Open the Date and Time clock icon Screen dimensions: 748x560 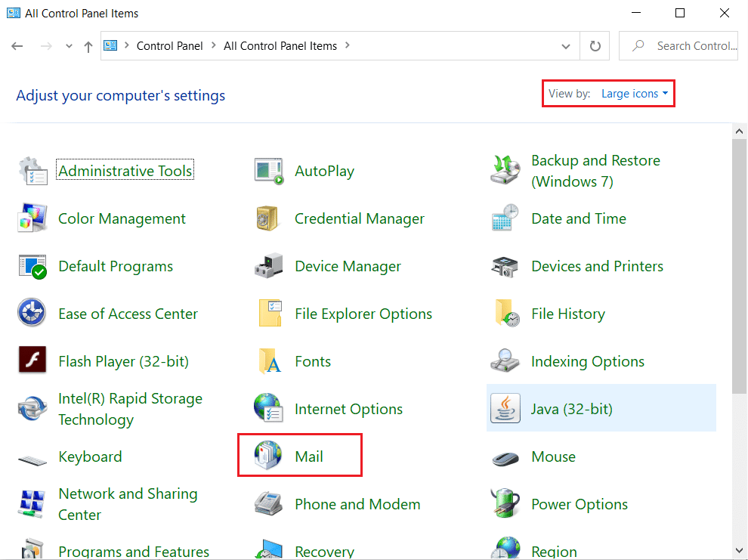tap(505, 219)
